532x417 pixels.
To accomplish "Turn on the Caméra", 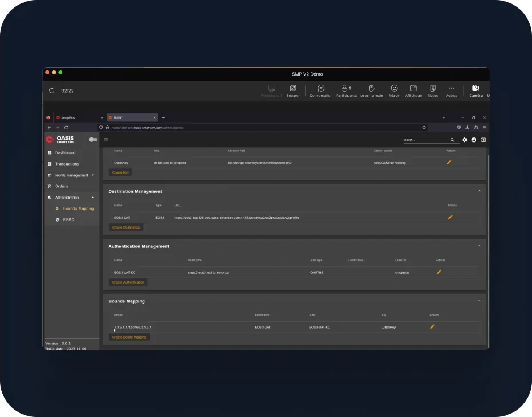I will (x=476, y=91).
